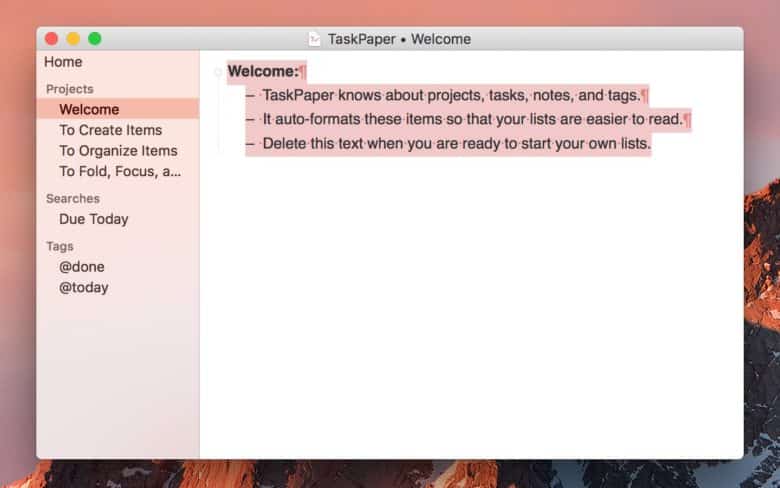
Task: Open Home in the sidebar
Action: point(63,62)
